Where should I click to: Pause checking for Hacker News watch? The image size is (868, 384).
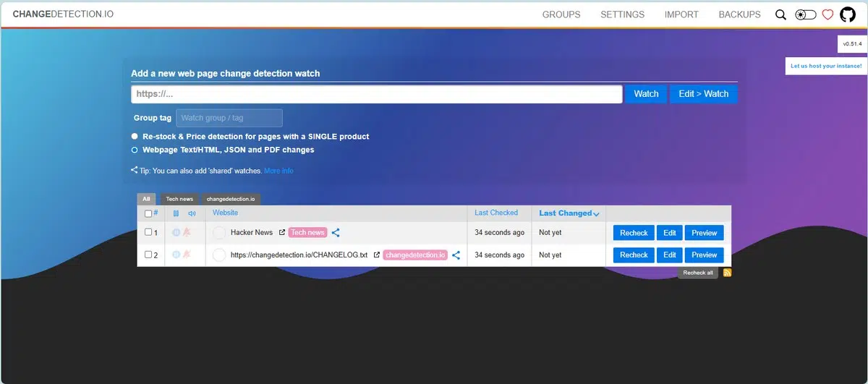[x=176, y=232]
